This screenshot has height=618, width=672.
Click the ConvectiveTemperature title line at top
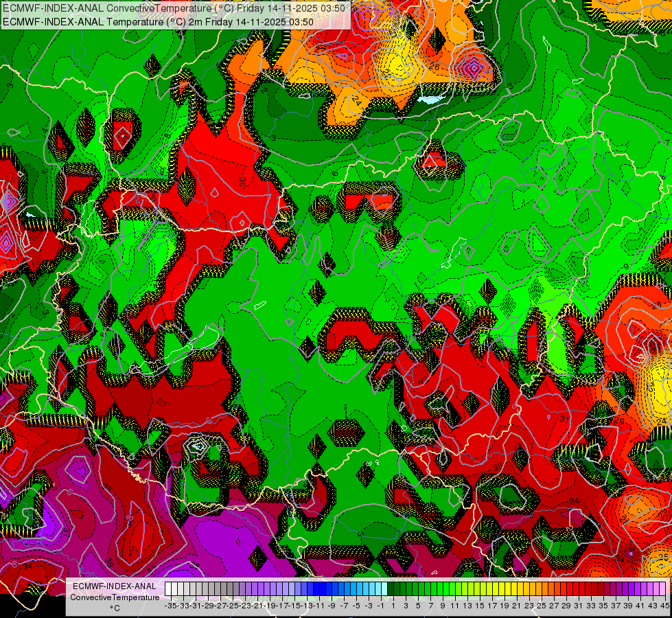pyautogui.click(x=174, y=8)
